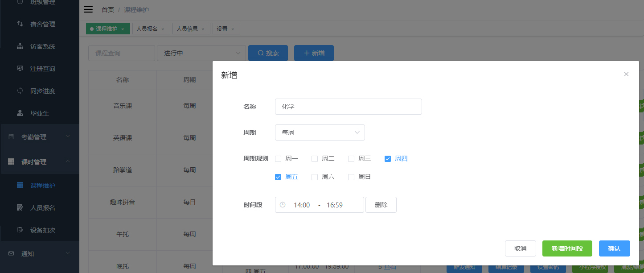Enable the 周日 checkbox
This screenshot has width=644, height=273.
351,177
